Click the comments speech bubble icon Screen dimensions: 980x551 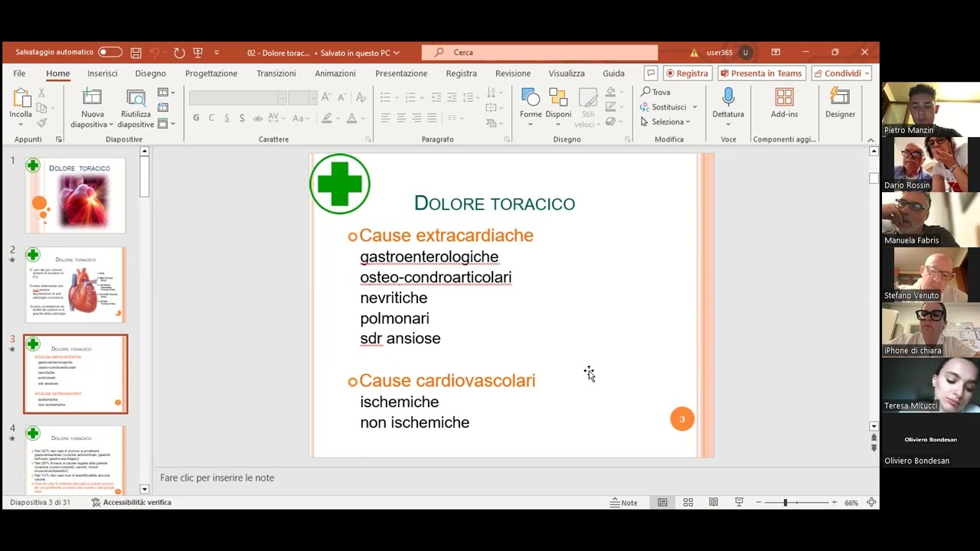click(651, 73)
